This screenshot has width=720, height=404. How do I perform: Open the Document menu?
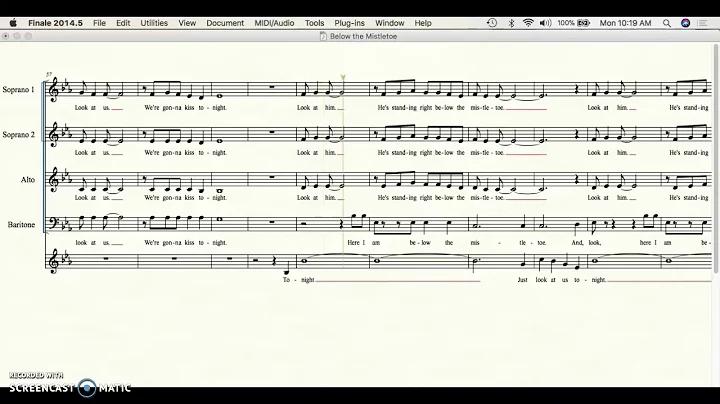point(225,23)
